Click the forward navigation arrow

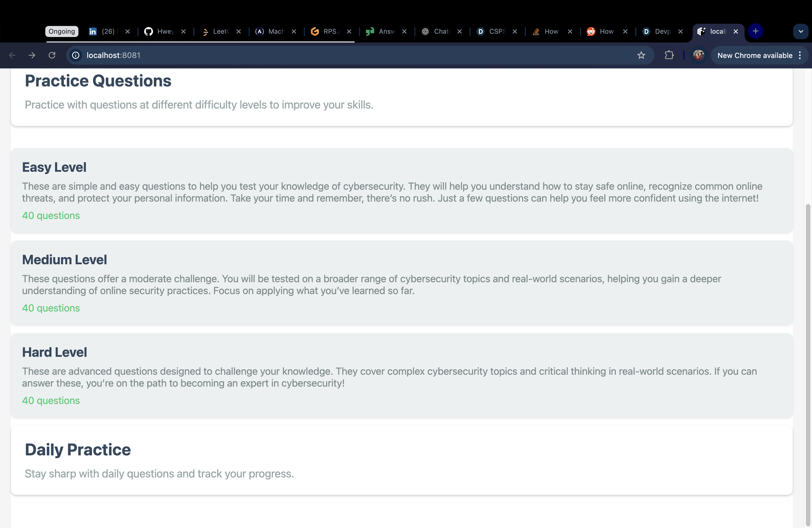32,55
